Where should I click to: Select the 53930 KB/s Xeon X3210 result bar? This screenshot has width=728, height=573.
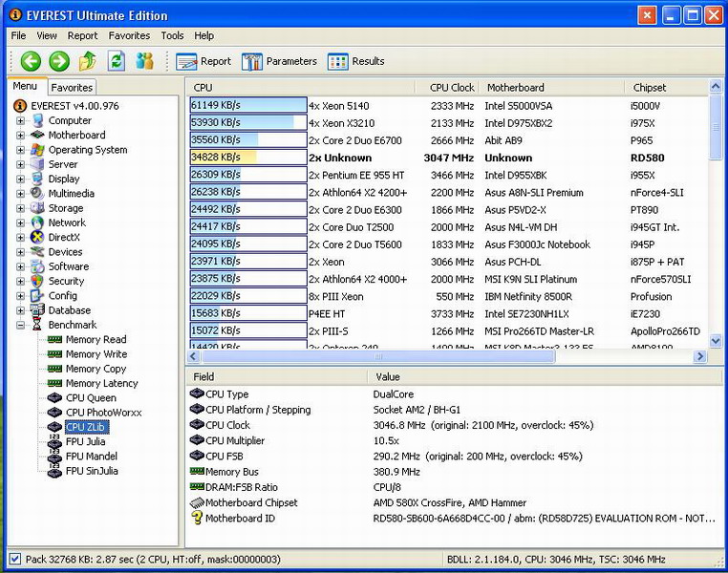(x=248, y=122)
